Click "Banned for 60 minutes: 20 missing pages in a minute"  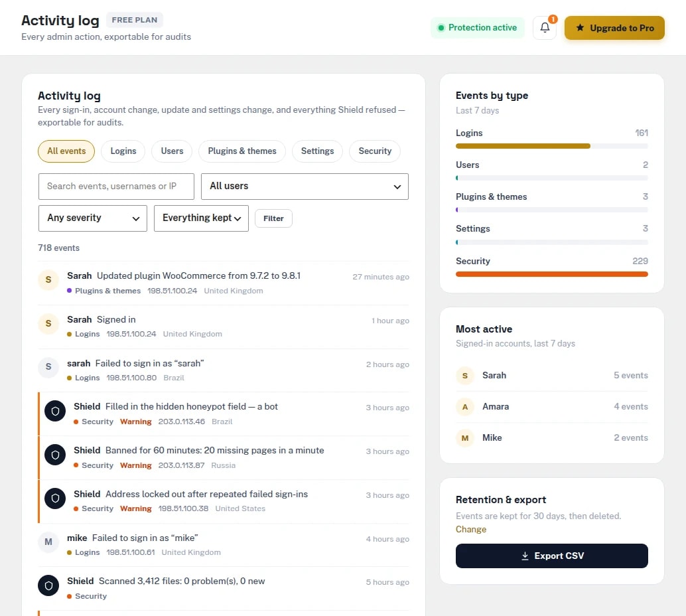tap(215, 451)
